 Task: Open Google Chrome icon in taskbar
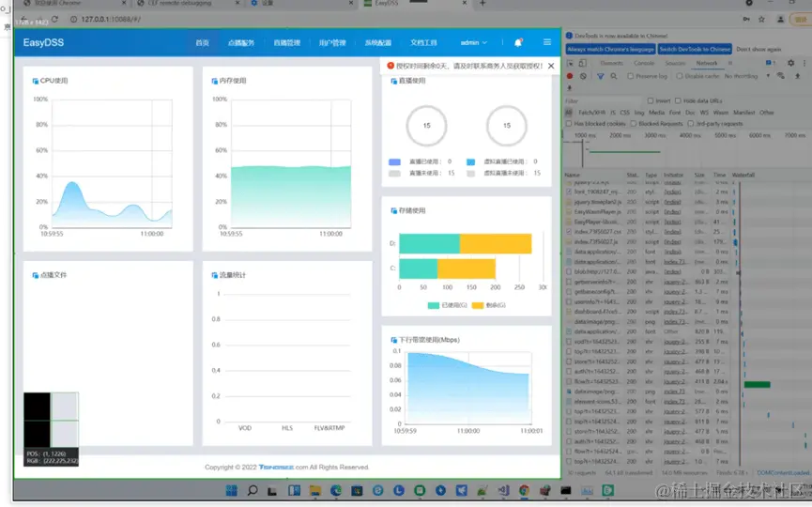click(524, 490)
